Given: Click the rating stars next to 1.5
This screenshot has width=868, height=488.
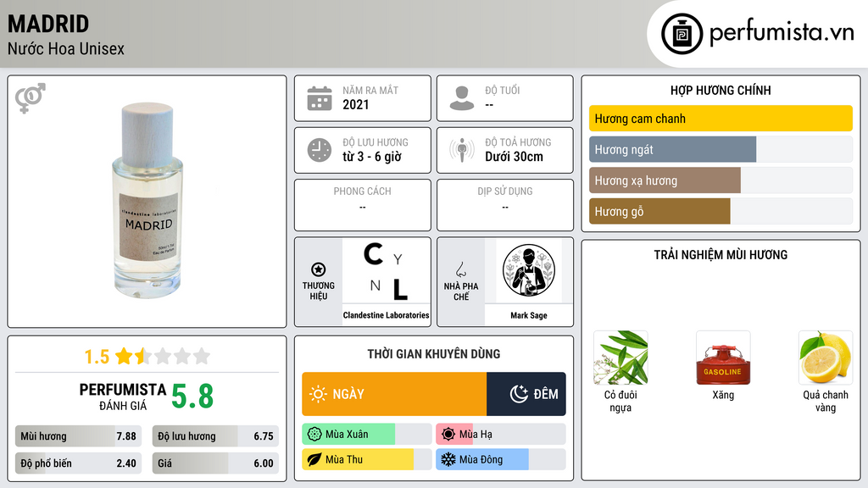Looking at the screenshot, I should (x=163, y=356).
